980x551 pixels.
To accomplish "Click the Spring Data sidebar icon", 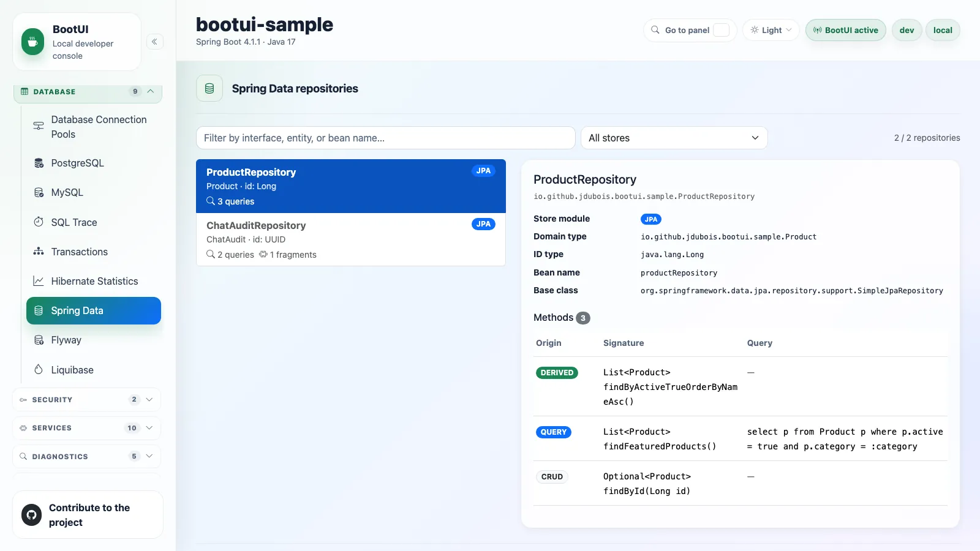I will click(39, 310).
